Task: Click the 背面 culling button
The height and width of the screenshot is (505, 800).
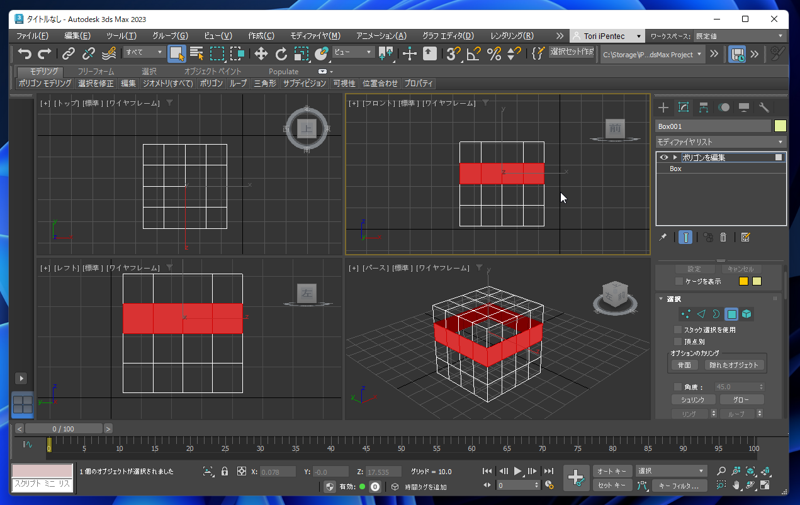Action: 684,365
